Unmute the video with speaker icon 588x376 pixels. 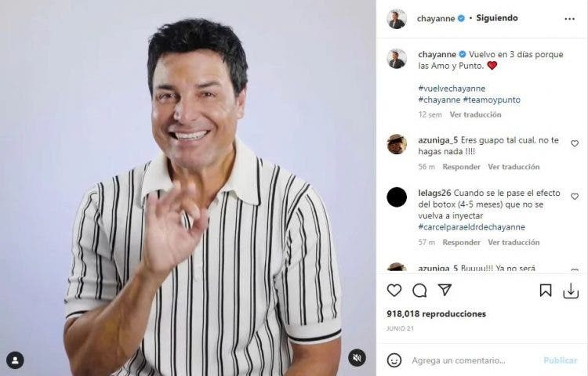[357, 359]
